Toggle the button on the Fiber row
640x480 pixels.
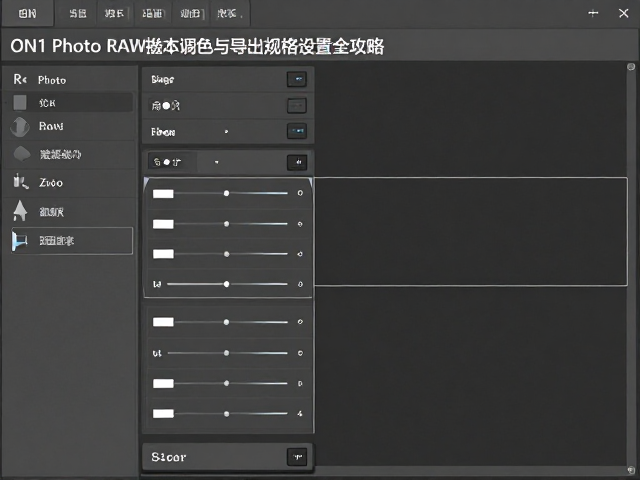click(x=297, y=131)
